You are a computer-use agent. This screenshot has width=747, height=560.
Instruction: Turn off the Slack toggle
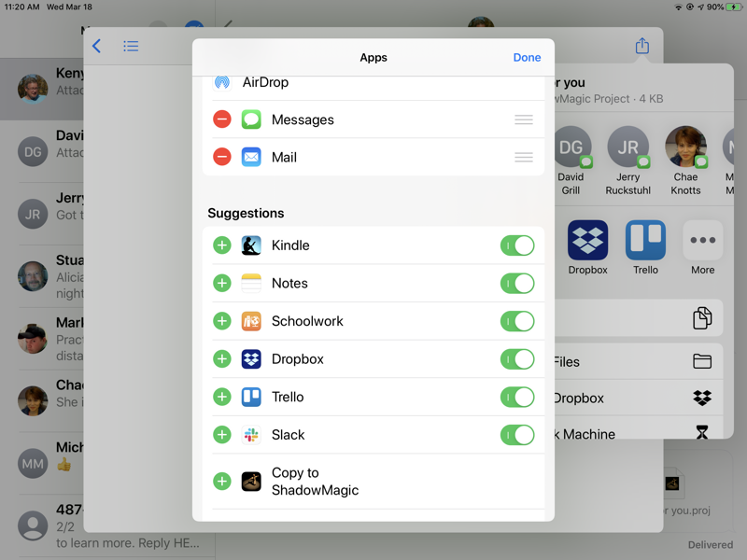tap(517, 435)
